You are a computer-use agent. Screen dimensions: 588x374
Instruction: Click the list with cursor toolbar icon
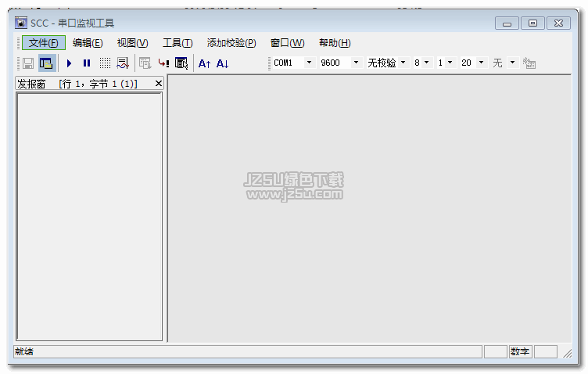point(181,63)
